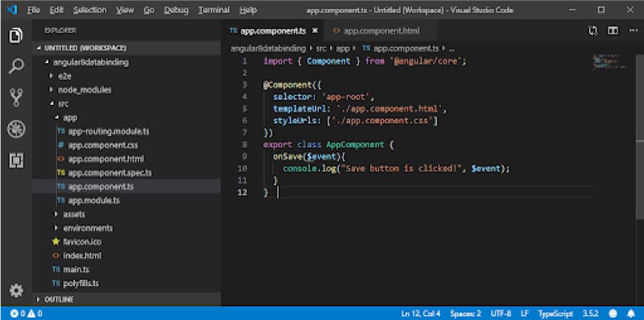This screenshot has height=320, width=644.
Task: Change the UTF-8 encoding setting
Action: pos(501,314)
